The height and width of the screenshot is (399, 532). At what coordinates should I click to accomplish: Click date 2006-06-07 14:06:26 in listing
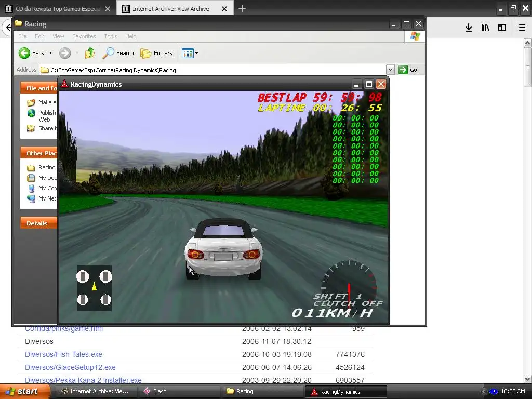click(276, 367)
